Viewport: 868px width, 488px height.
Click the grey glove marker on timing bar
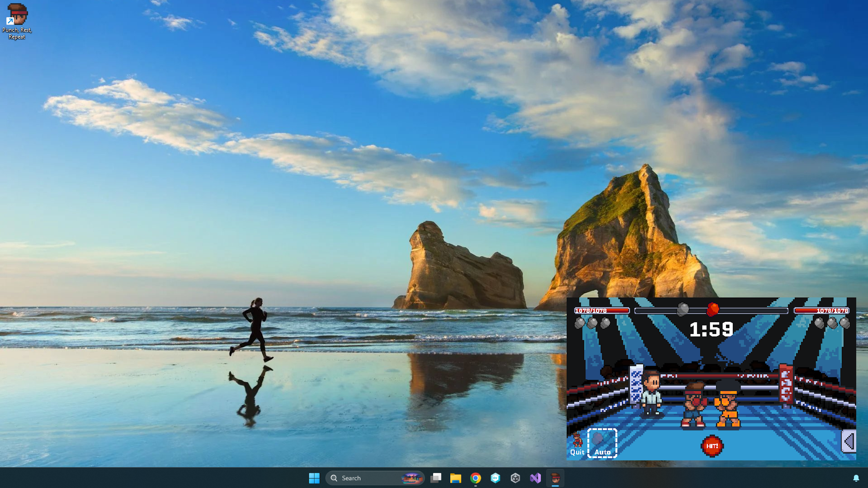tap(683, 310)
